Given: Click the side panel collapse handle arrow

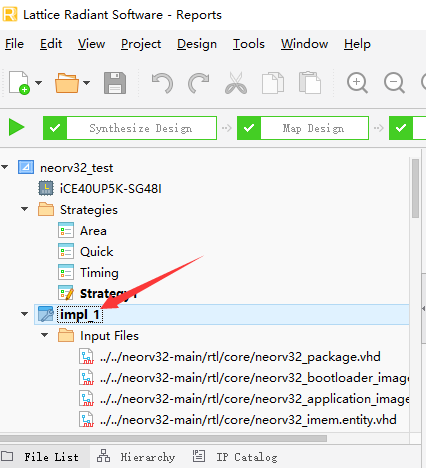Looking at the screenshot, I should pos(423,309).
